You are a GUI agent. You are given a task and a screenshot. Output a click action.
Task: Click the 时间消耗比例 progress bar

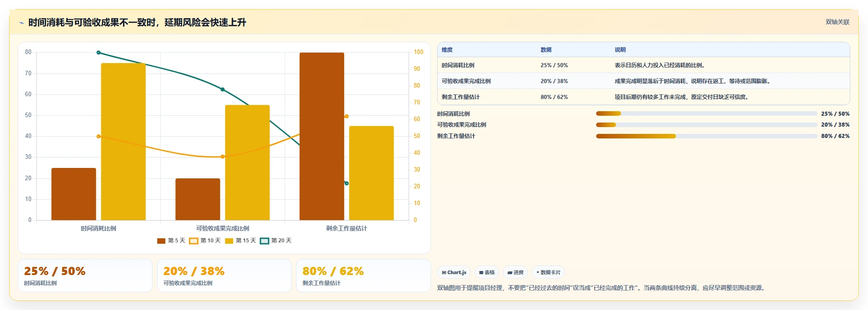(x=706, y=113)
